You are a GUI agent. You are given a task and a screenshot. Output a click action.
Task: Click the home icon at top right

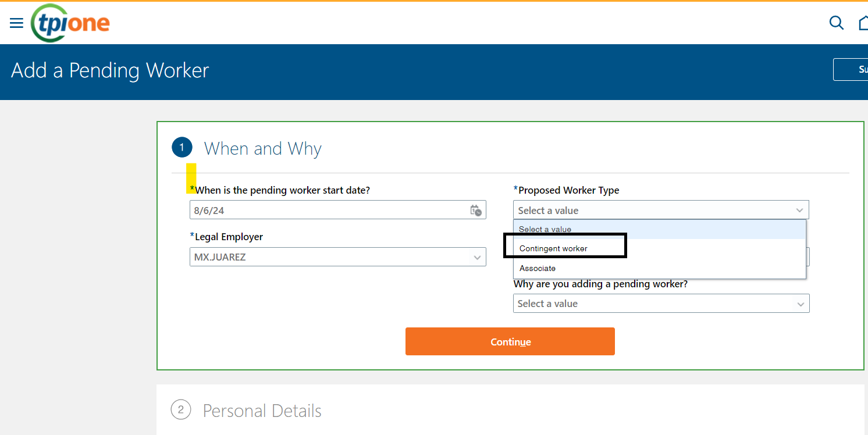[x=863, y=23]
